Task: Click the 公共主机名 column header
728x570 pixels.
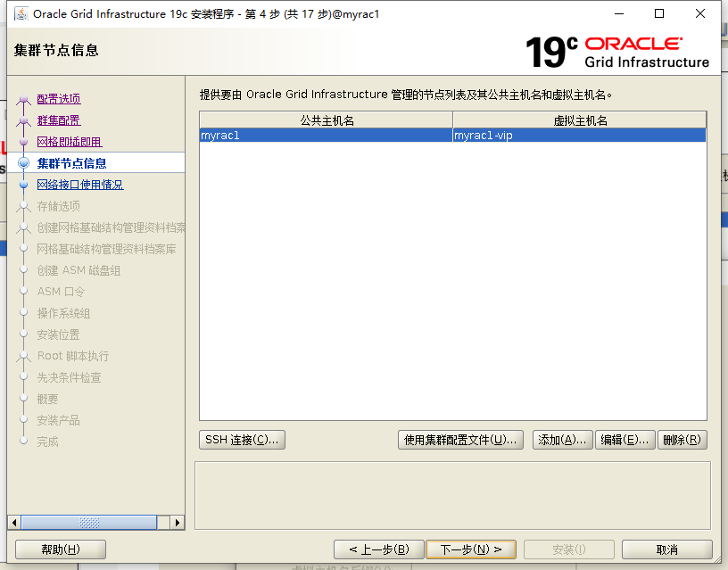Action: (327, 120)
